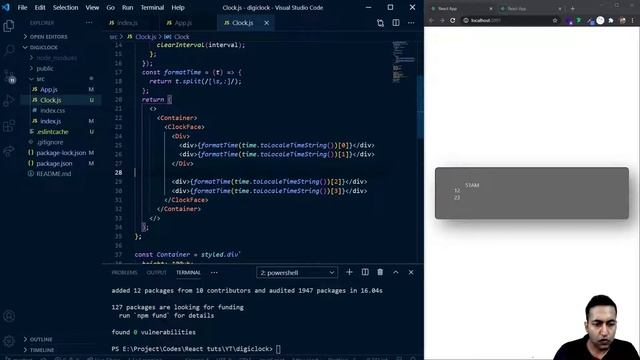Collapse the DIGICLOCK folder section

43,47
